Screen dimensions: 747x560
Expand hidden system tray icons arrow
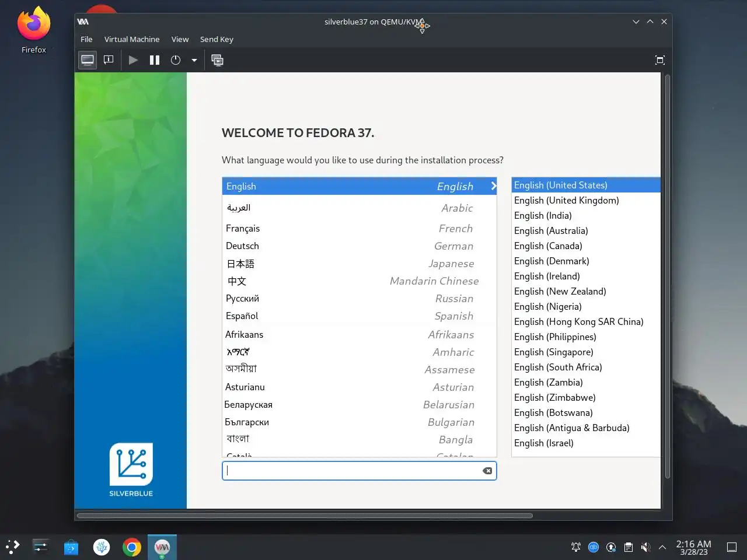[x=662, y=547]
